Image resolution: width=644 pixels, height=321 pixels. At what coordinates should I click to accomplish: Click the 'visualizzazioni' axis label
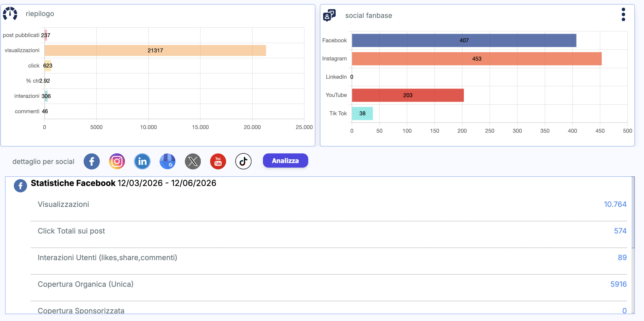tap(22, 50)
